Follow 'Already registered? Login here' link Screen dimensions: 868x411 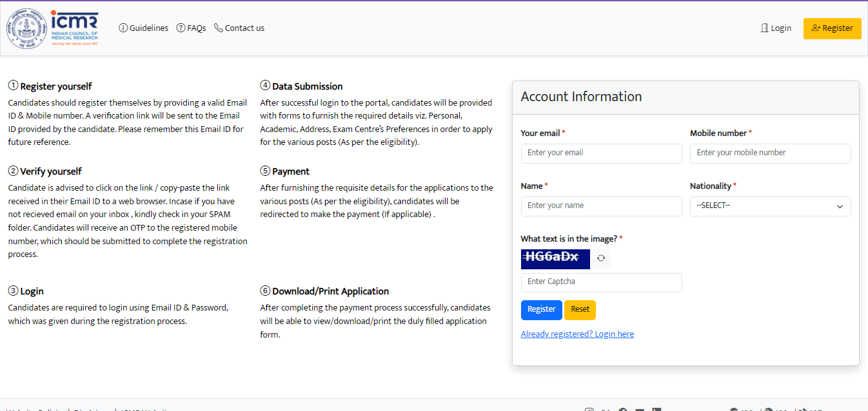tap(577, 334)
